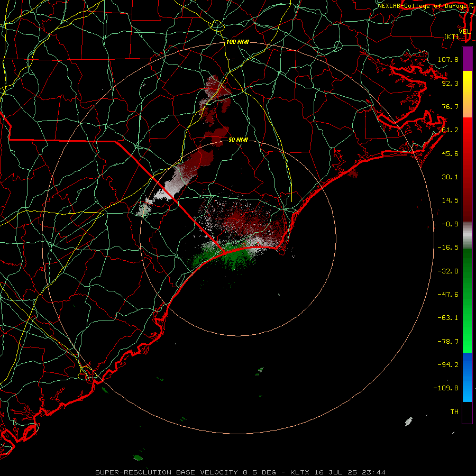
Task: Click the gray echo blob offshore in the southeast corner
Action: coord(409,422)
